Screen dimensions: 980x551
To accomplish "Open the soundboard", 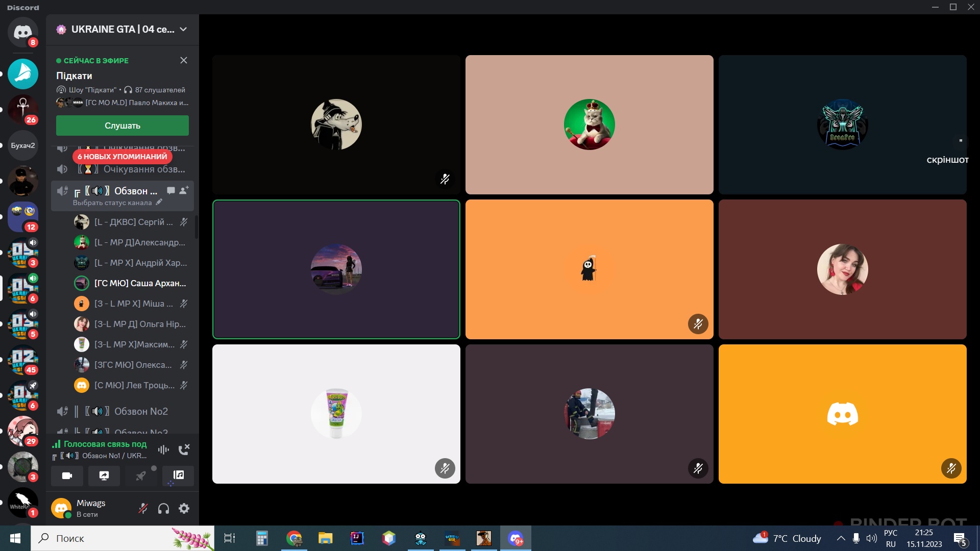I will [178, 475].
